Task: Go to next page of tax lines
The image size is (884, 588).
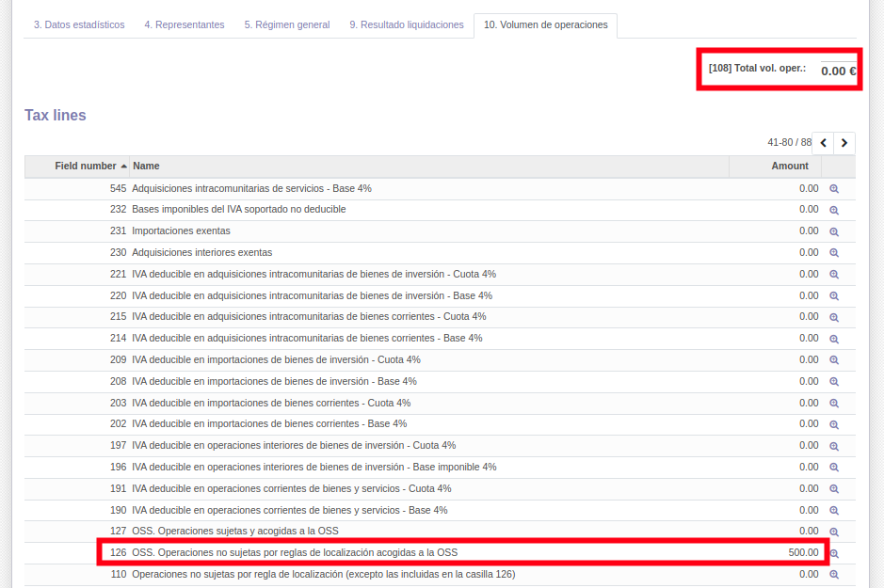Action: pyautogui.click(x=843, y=142)
